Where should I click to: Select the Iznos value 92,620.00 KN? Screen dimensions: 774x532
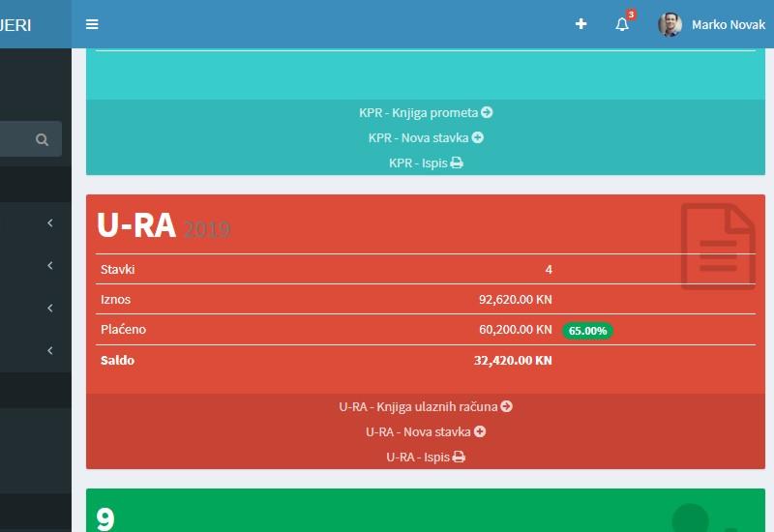tap(516, 299)
